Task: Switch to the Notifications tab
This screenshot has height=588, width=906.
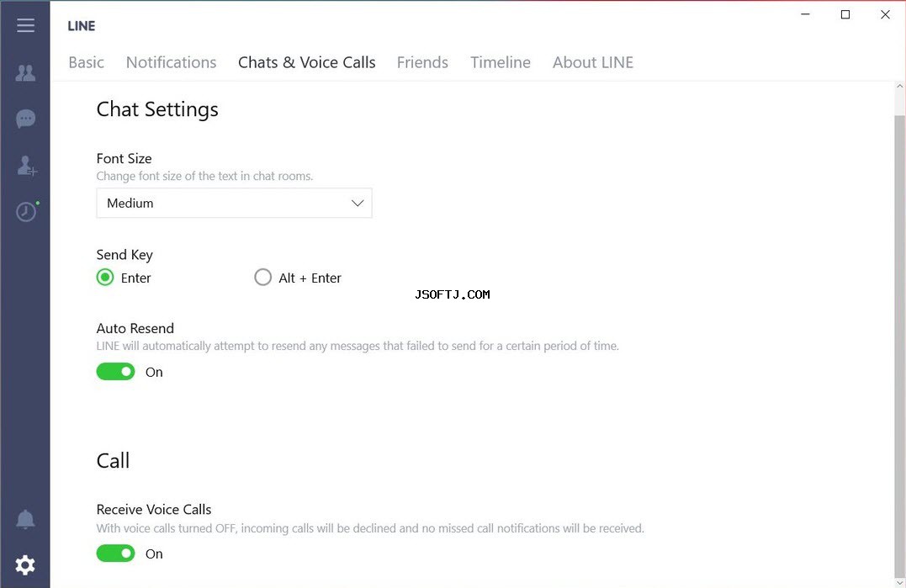Action: click(171, 62)
